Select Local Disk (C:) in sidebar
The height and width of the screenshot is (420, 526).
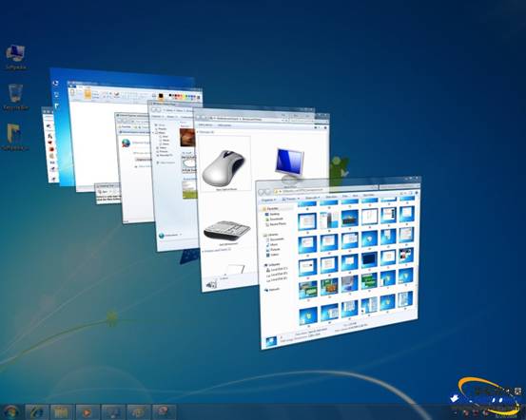[277, 269]
